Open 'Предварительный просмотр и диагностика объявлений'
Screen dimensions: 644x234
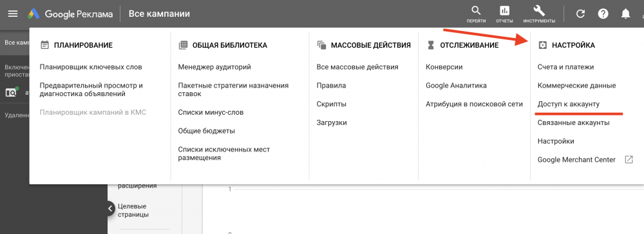point(91,90)
